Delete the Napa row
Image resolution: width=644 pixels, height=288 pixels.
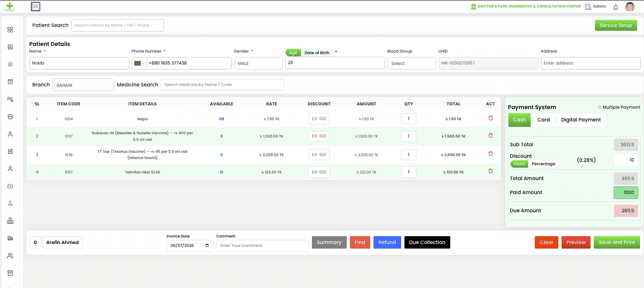490,118
